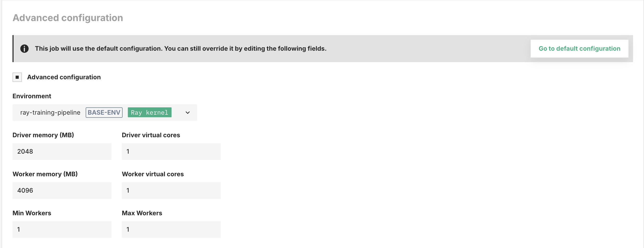Click the info icon in the banner
644x248 pixels.
24,49
